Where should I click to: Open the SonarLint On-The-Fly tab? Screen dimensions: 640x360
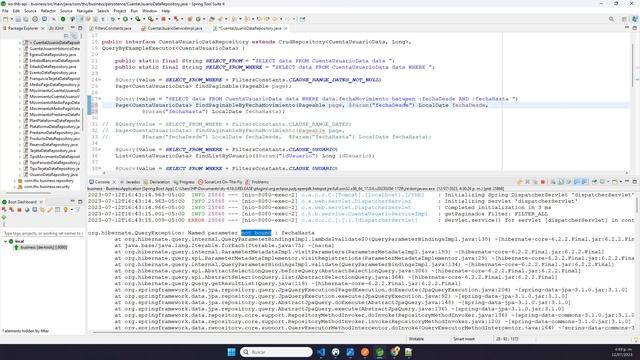tap(220, 182)
